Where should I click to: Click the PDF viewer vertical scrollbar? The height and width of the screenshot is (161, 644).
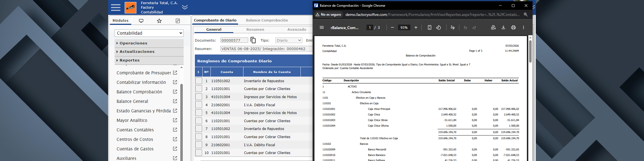530,51
